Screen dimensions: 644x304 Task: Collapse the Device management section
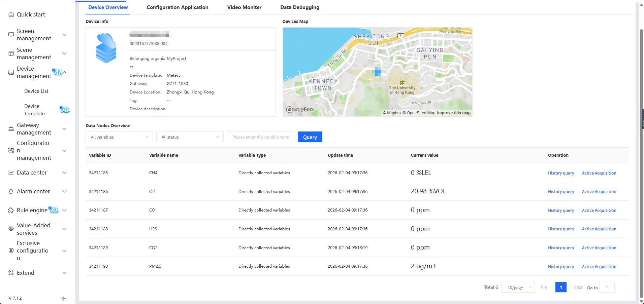64,72
